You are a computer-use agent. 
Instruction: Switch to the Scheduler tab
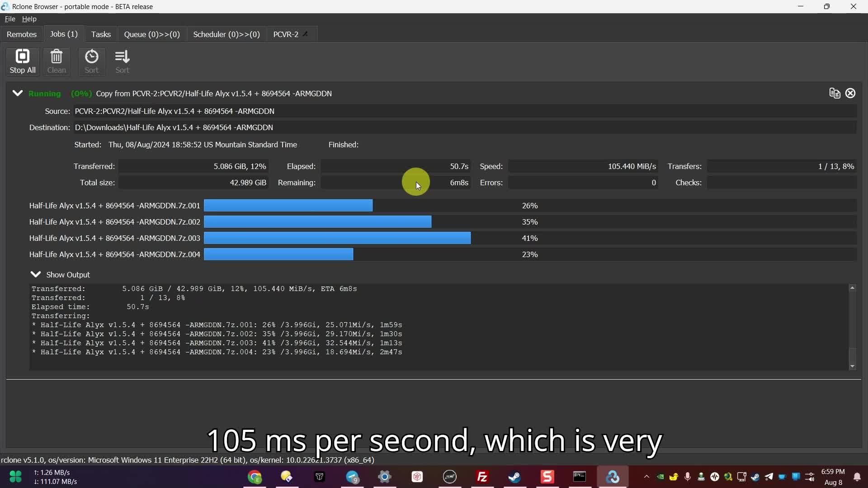point(226,34)
